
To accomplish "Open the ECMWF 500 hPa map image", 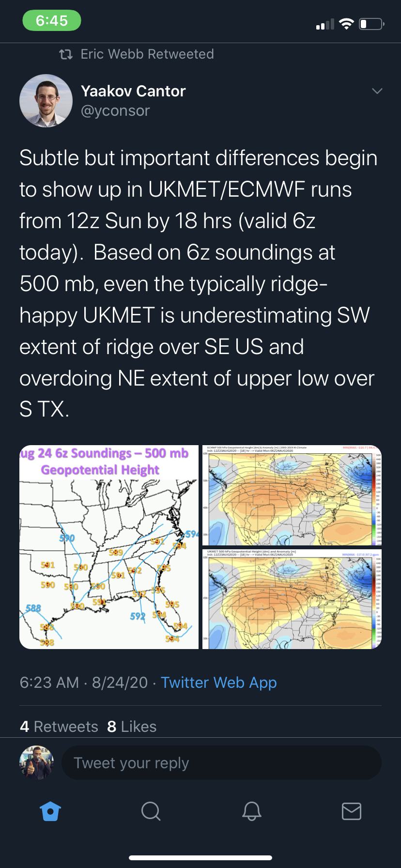I will 292,495.
